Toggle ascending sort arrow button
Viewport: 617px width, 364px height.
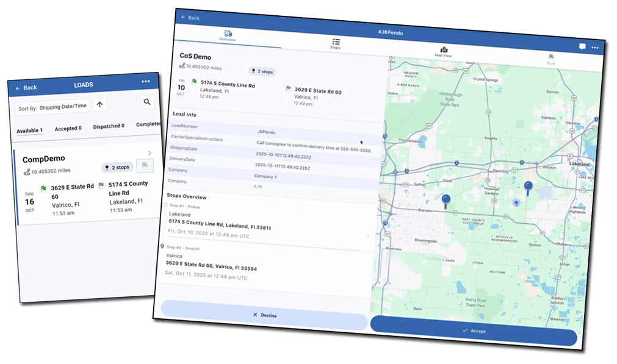pos(100,105)
